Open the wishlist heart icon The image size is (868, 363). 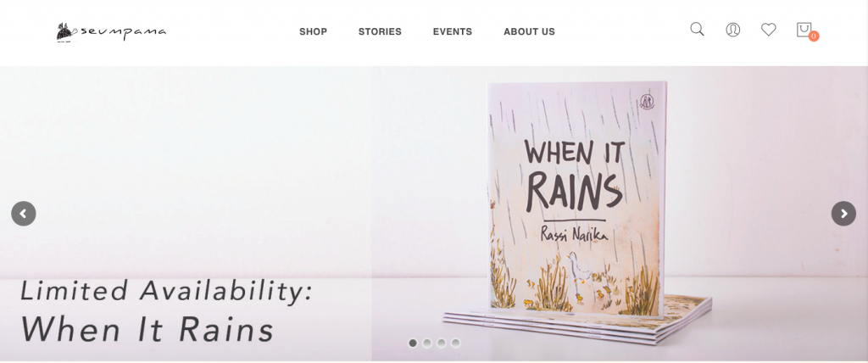point(768,30)
